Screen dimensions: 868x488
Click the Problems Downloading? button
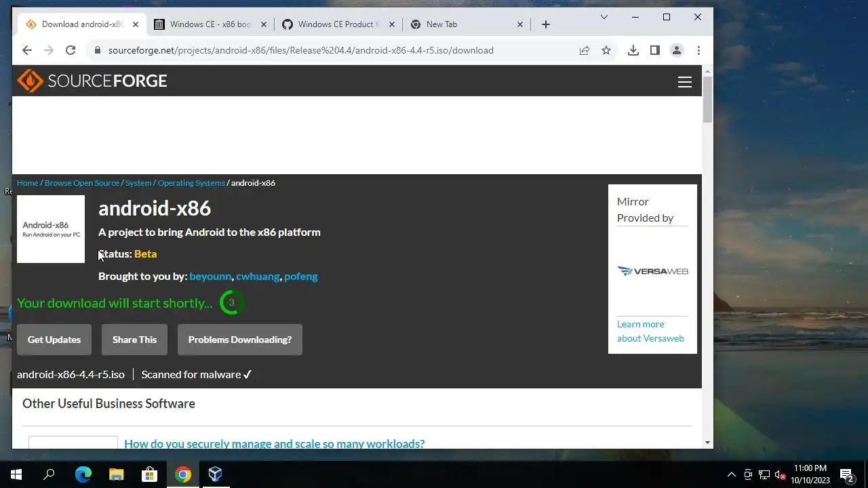240,340
